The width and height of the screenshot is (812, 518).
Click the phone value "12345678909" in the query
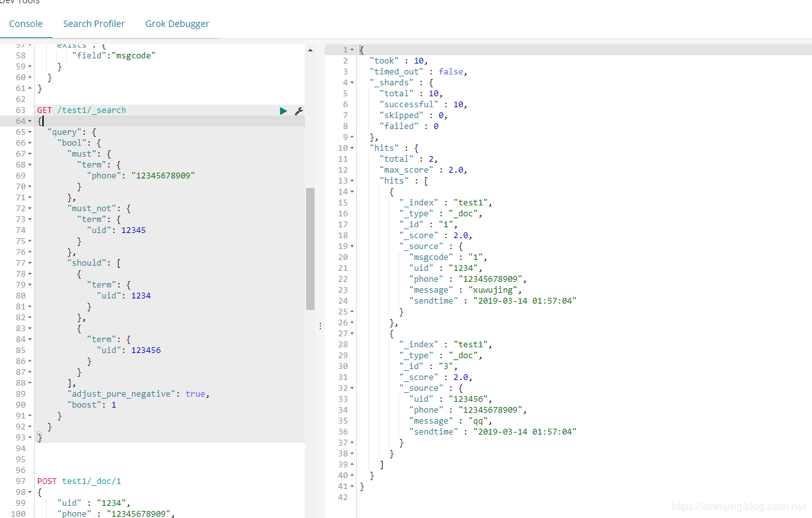point(163,176)
